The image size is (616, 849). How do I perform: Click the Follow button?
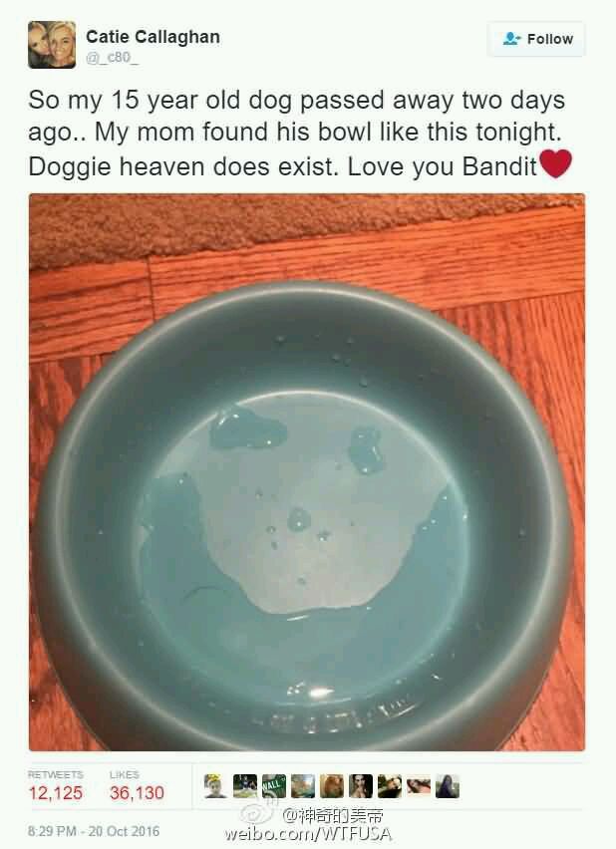point(536,39)
